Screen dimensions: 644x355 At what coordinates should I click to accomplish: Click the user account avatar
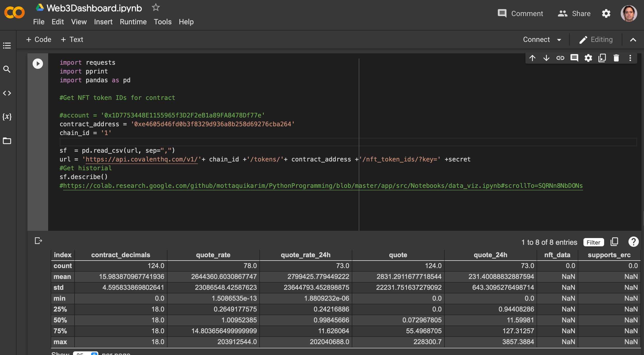629,13
